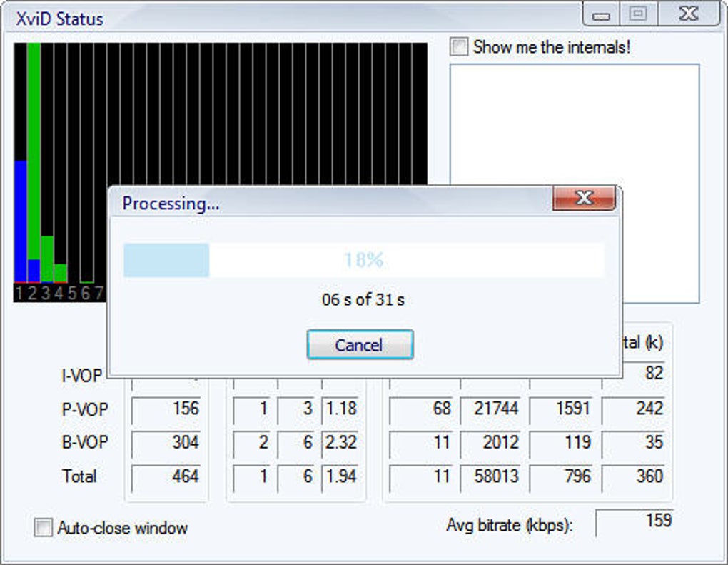Click quantizer number 7 under the graph
This screenshot has width=728, height=565.
coord(98,293)
